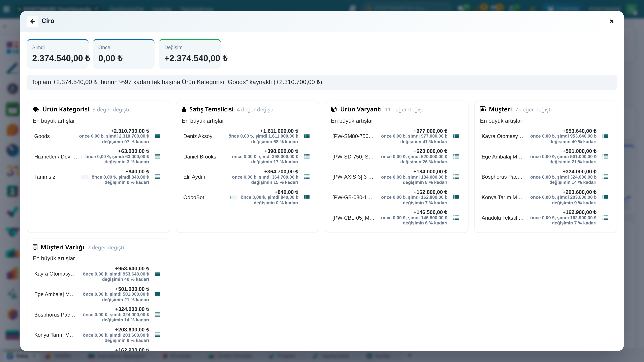This screenshot has height=362, width=644.
Task: Click list icon for Konya Tarım under Müşteri Varlığı
Action: tap(158, 335)
